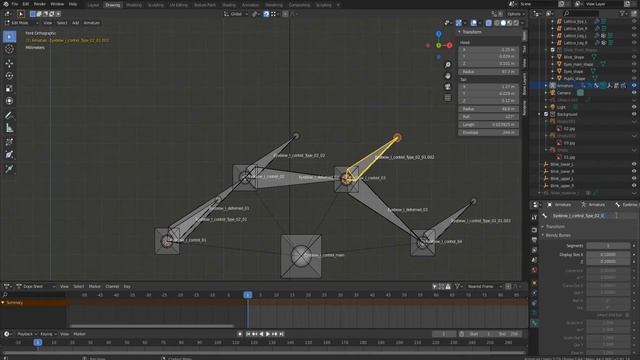Select the Extrude bone tool
640x360 pixels.
[9, 169]
